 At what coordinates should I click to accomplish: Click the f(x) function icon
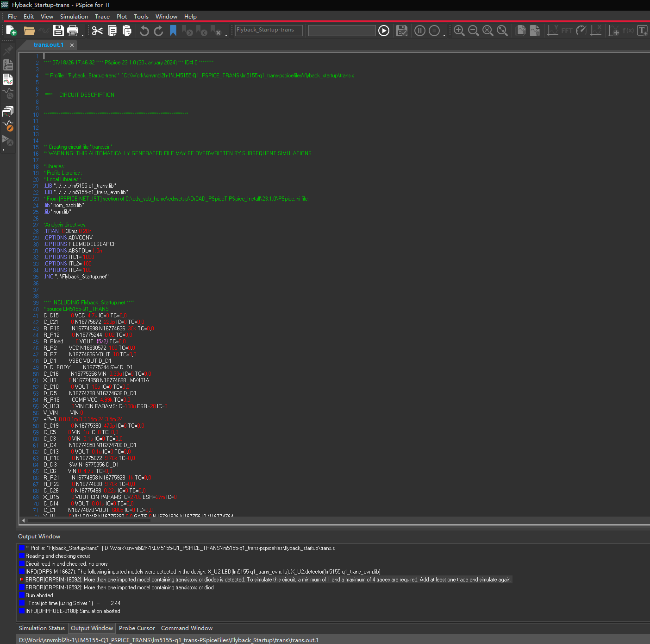(628, 31)
